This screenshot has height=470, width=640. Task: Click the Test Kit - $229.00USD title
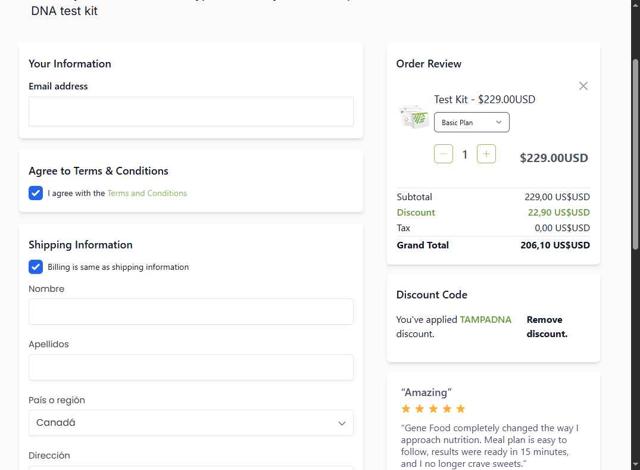[484, 100]
